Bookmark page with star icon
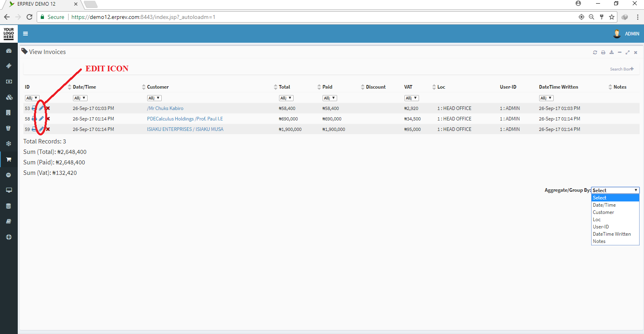 click(x=612, y=17)
